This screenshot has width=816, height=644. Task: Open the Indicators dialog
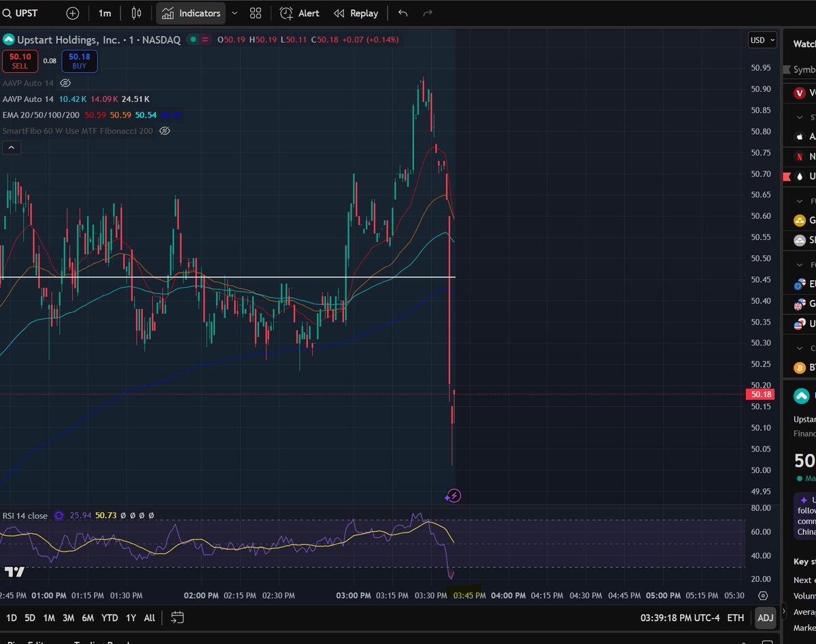191,13
